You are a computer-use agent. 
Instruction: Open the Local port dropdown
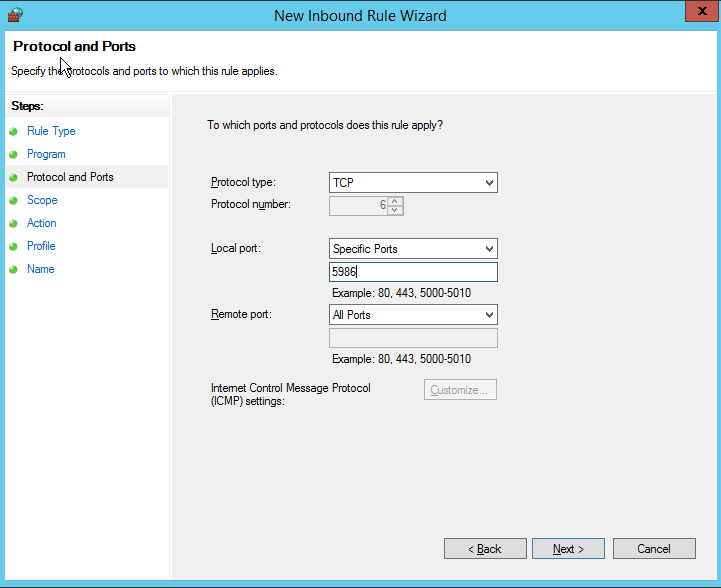tap(413, 249)
